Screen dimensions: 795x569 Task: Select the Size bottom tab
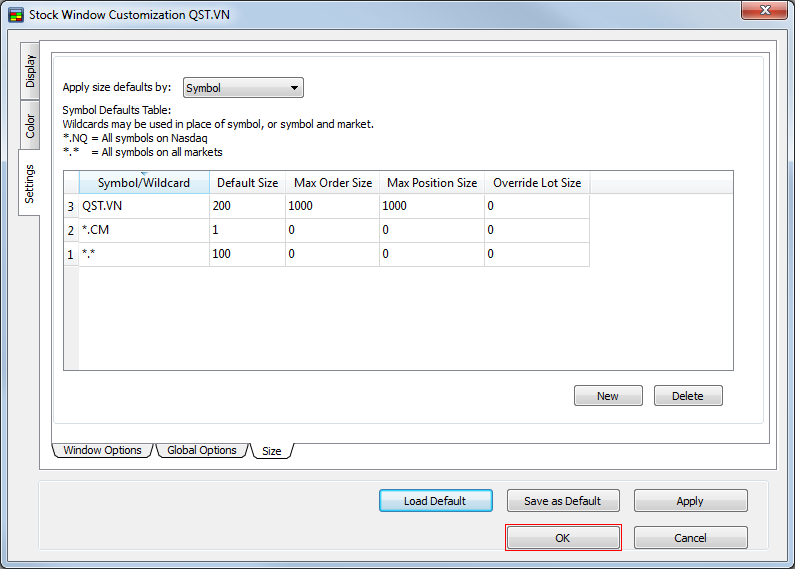pos(271,451)
